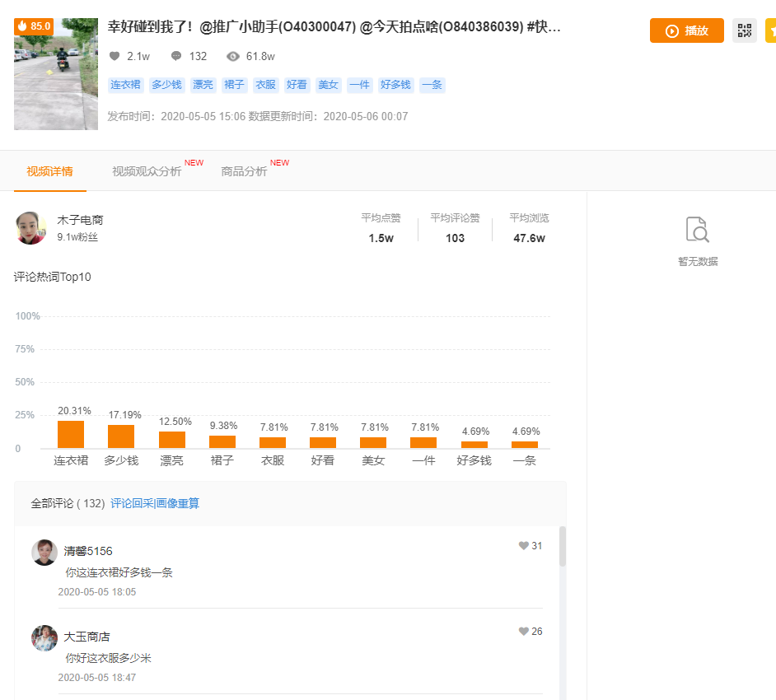
Task: Click the comment bubble icon beside 132
Action: [x=176, y=56]
